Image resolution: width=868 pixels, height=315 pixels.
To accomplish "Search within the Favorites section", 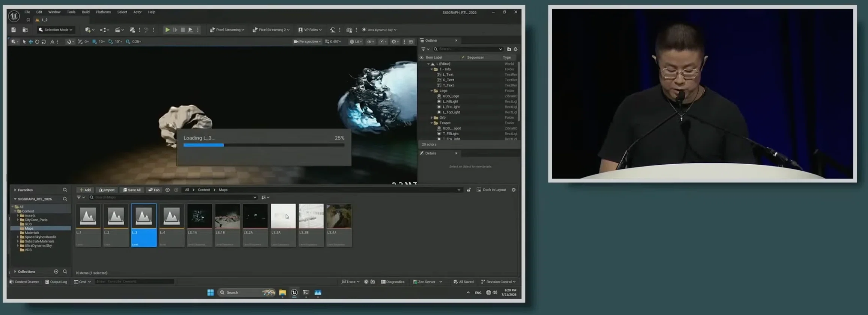I will pos(65,190).
